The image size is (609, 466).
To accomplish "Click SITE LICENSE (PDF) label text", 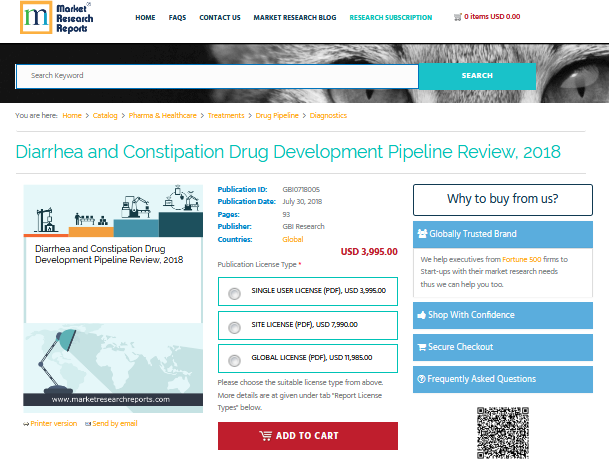I will [304, 325].
